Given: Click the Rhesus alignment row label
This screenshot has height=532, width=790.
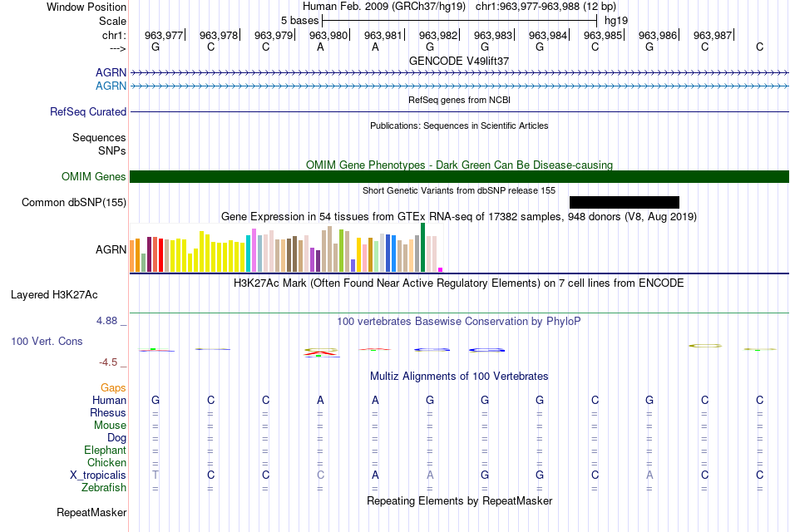Looking at the screenshot, I should [108, 413].
